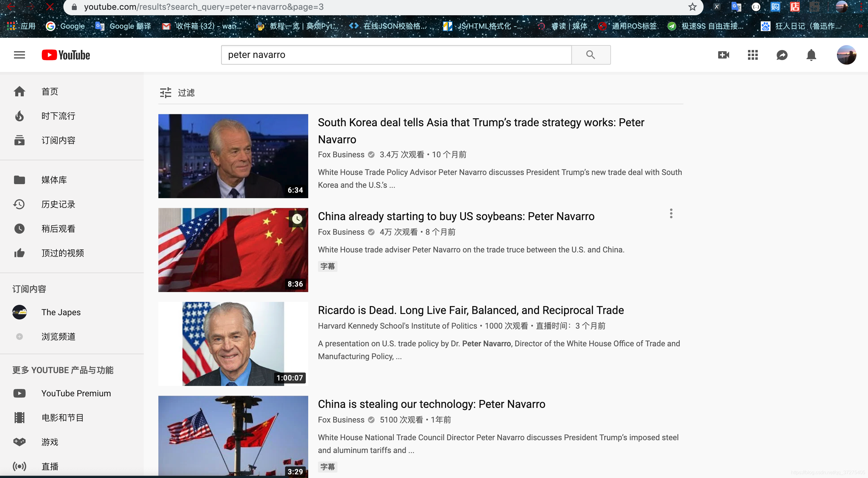Click the 应用 apps bookmark
This screenshot has width=868, height=478.
21,26
